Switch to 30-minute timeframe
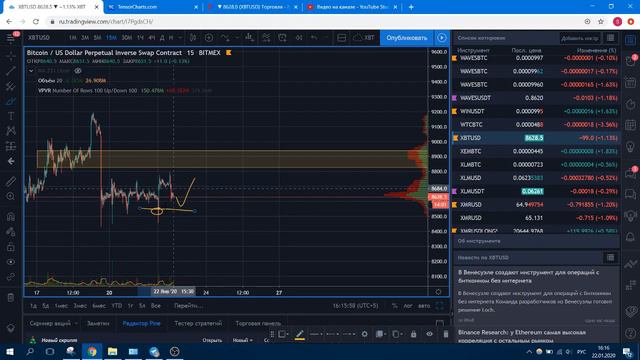Image resolution: width=640 pixels, height=360 pixels. pos(127,38)
